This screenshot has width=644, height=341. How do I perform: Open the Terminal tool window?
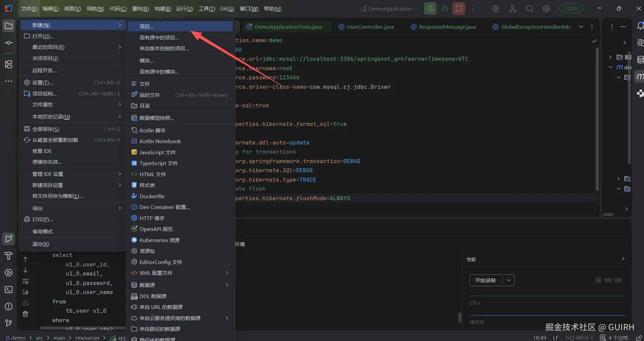coord(9,289)
